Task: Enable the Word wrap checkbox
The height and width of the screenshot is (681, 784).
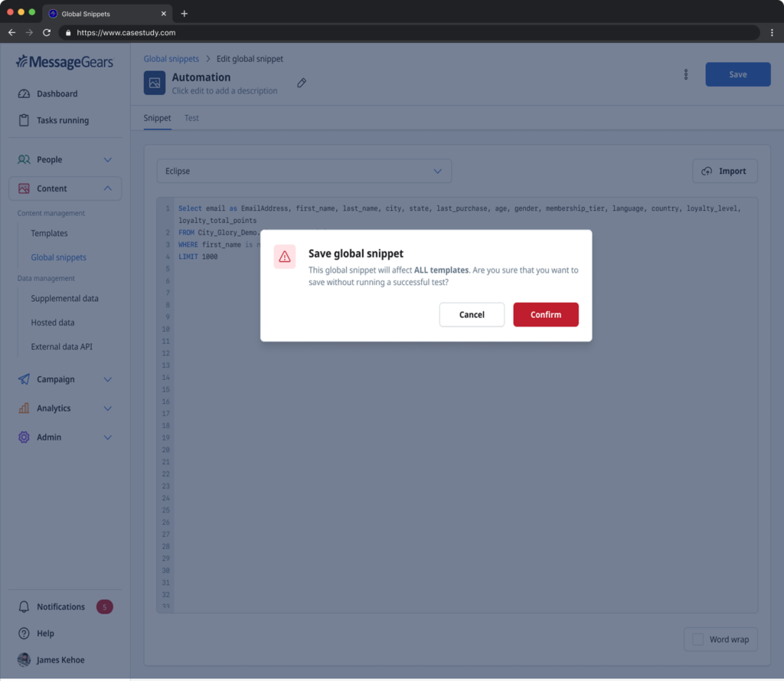Action: [x=697, y=640]
